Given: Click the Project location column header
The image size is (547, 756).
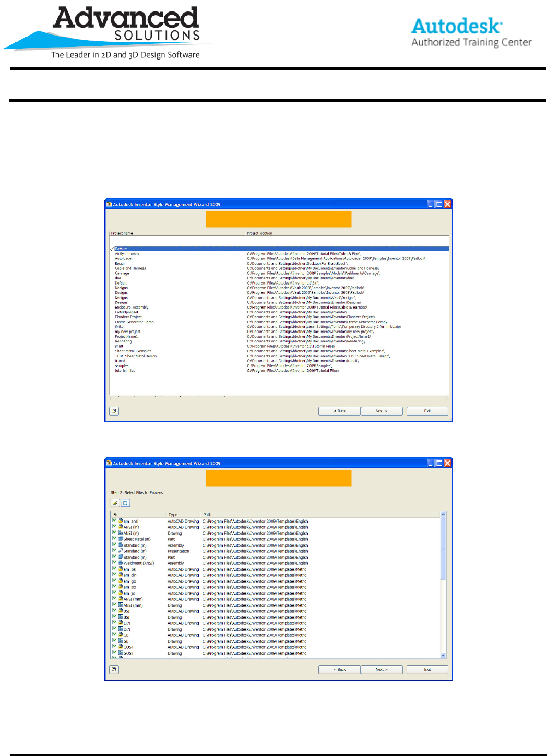Looking at the screenshot, I should (347, 233).
